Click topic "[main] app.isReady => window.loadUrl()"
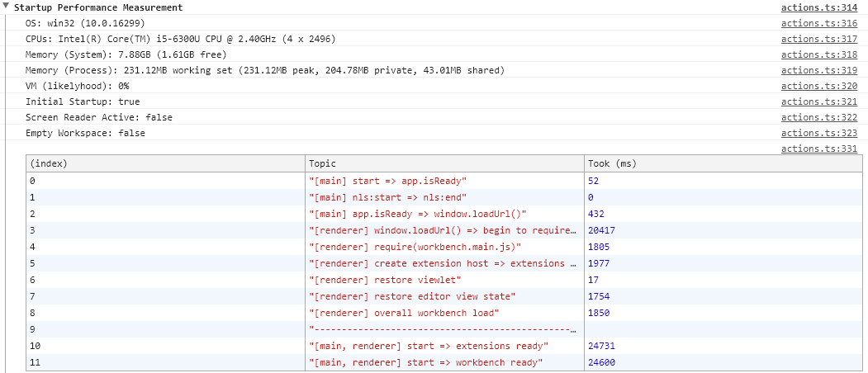The width and height of the screenshot is (868, 373). click(417, 214)
